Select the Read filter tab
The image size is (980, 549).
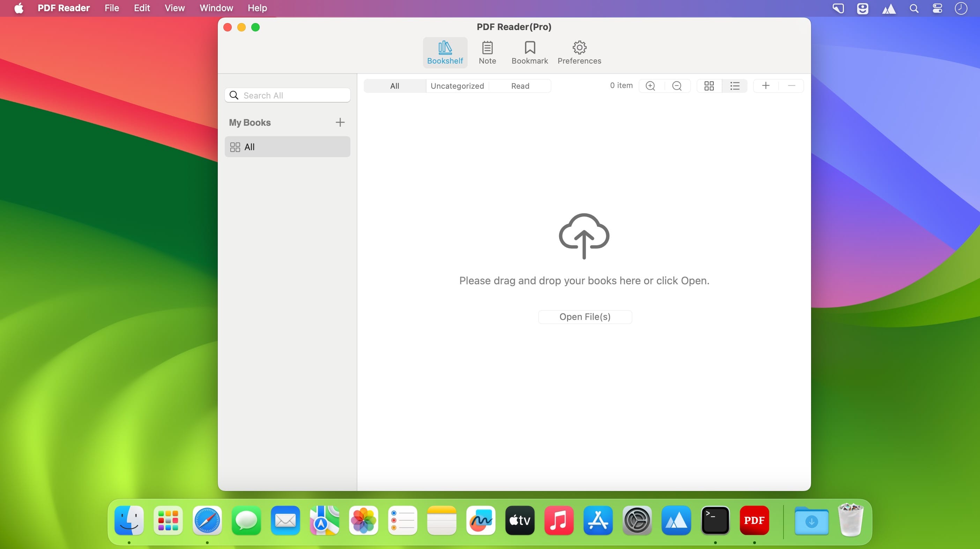(520, 86)
